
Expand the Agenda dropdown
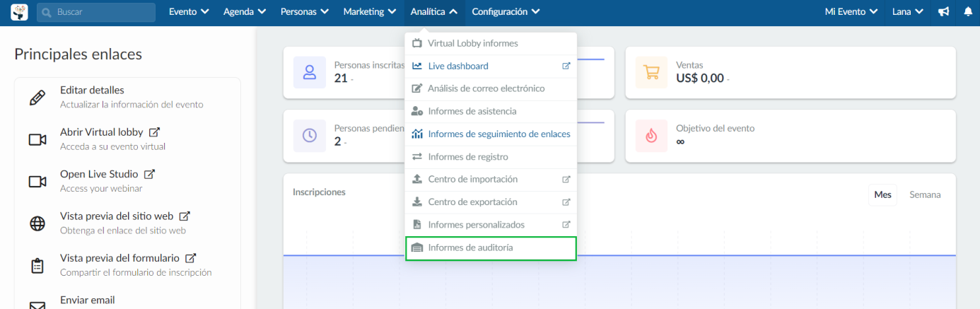(245, 12)
